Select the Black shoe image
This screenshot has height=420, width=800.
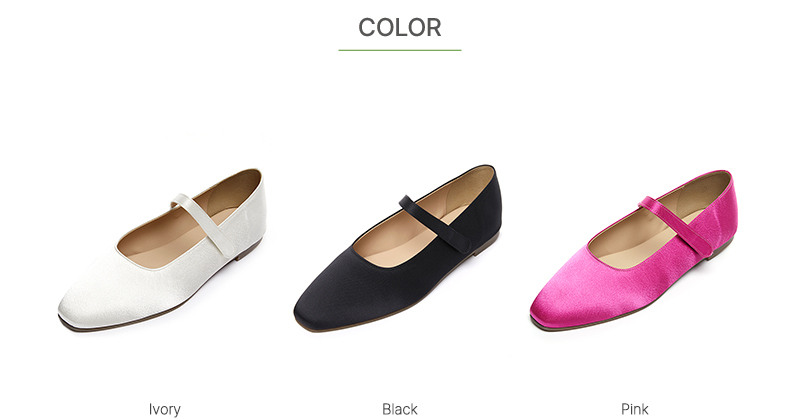[398, 248]
